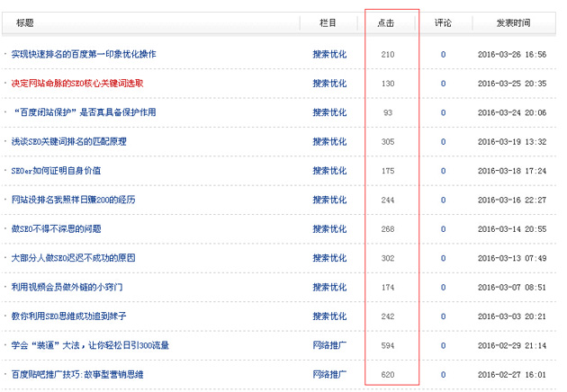This screenshot has height=392, width=567.
Task: Open article about 百度闭站保护
Action: (84, 113)
